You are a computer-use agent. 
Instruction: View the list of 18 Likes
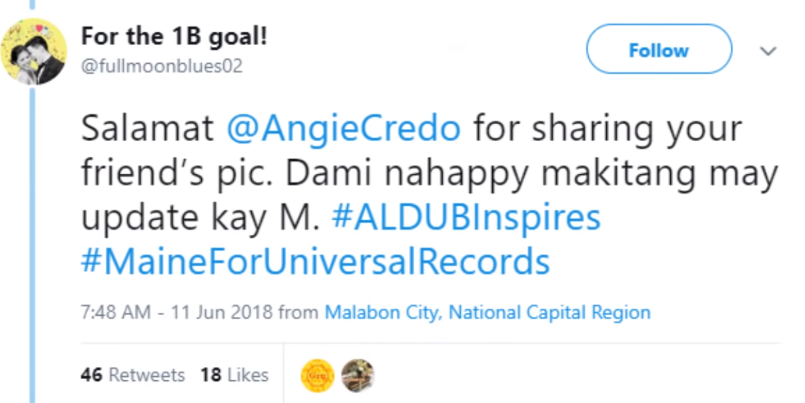tap(235, 375)
